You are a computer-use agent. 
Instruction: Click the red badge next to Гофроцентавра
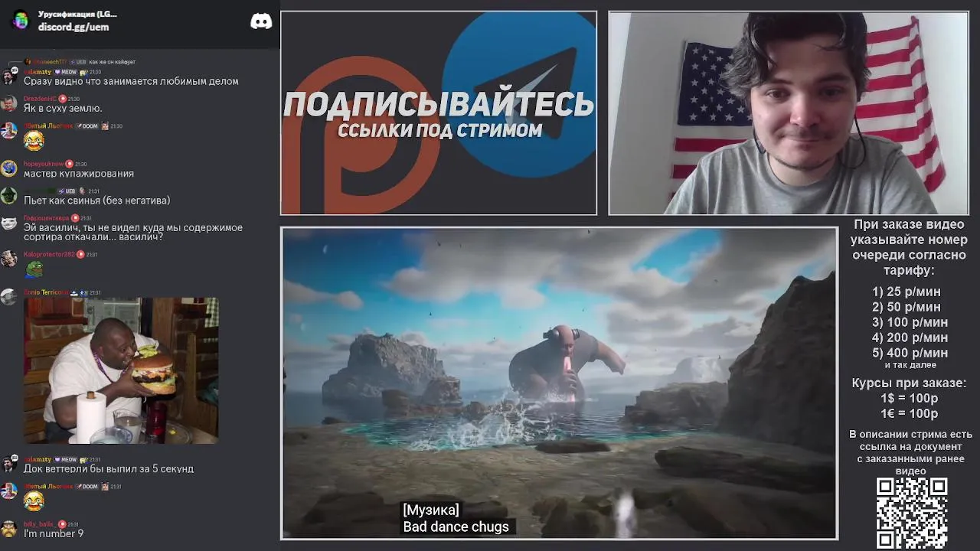pos(75,218)
